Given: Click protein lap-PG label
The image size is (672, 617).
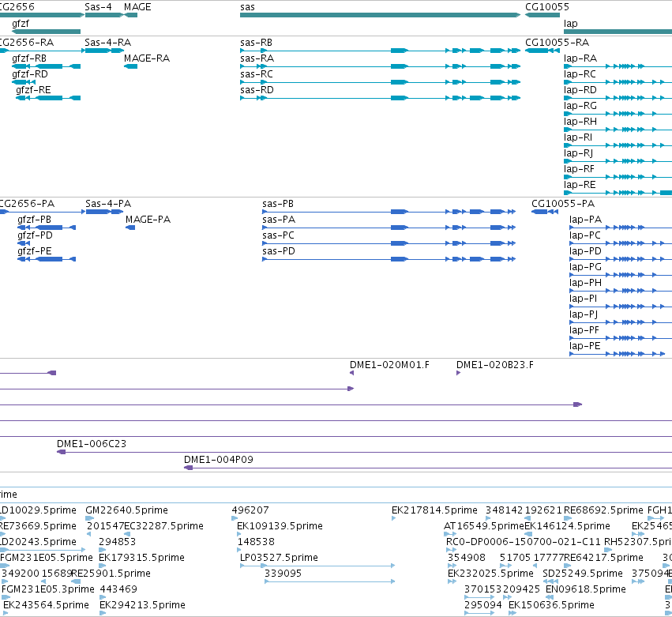Looking at the screenshot, I should [x=585, y=267].
